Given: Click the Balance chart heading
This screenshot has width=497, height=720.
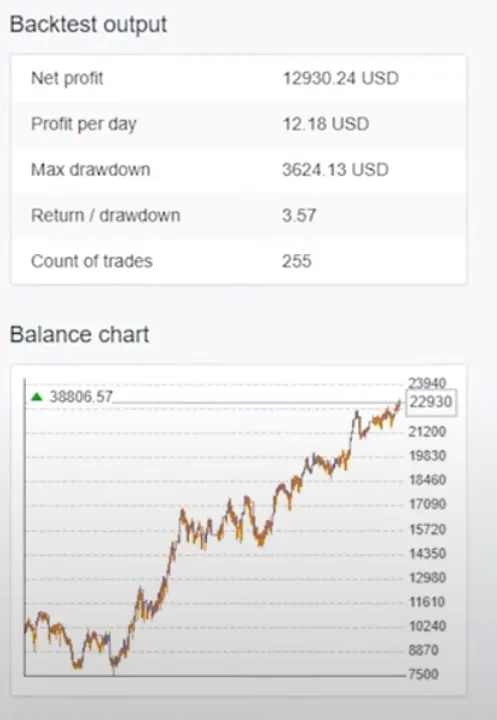Looking at the screenshot, I should click(79, 334).
